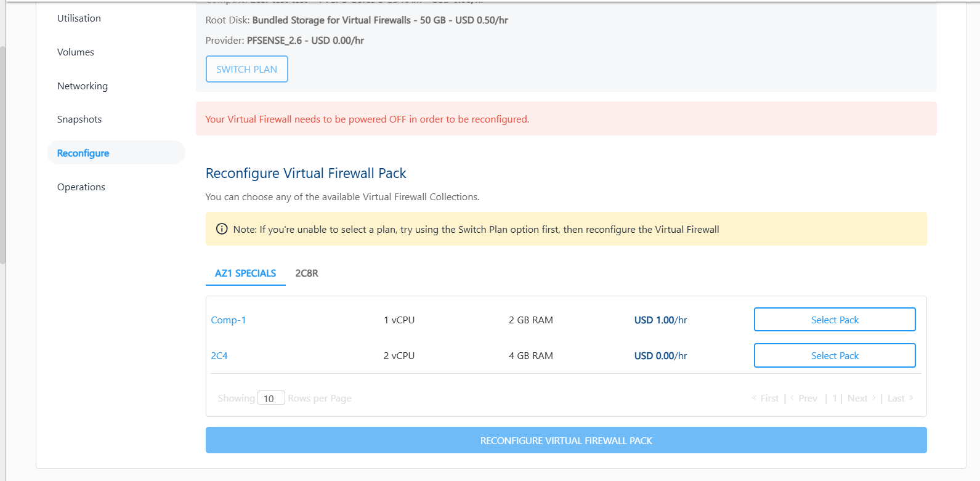Click the info icon in the yellow note
The height and width of the screenshot is (481, 980).
click(x=222, y=229)
